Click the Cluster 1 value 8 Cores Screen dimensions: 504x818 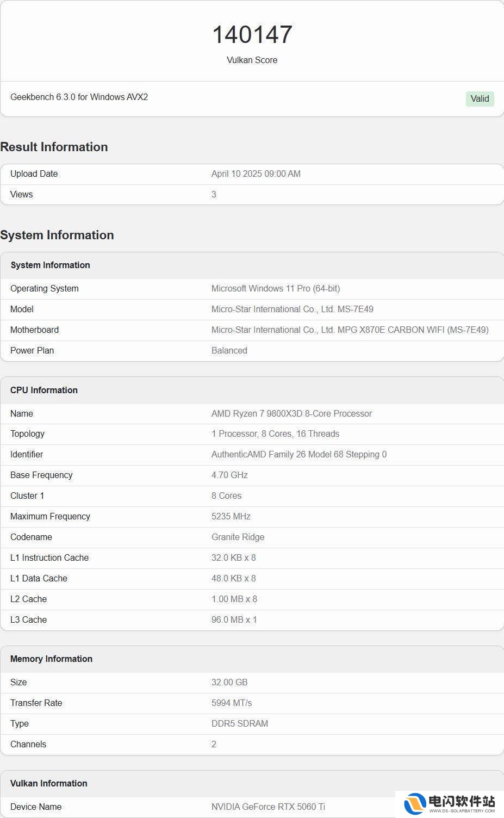[x=227, y=496]
